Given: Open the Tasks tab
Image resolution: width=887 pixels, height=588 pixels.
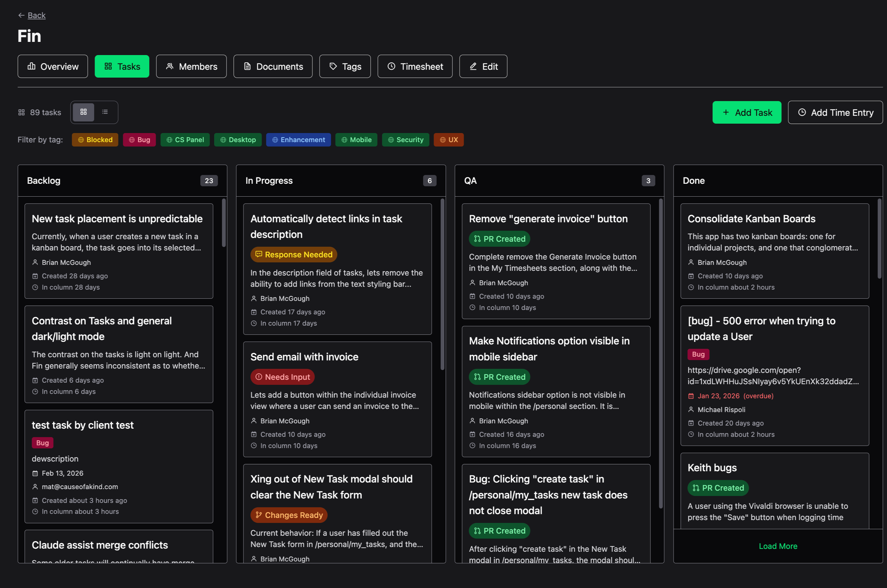Looking at the screenshot, I should coord(122,66).
